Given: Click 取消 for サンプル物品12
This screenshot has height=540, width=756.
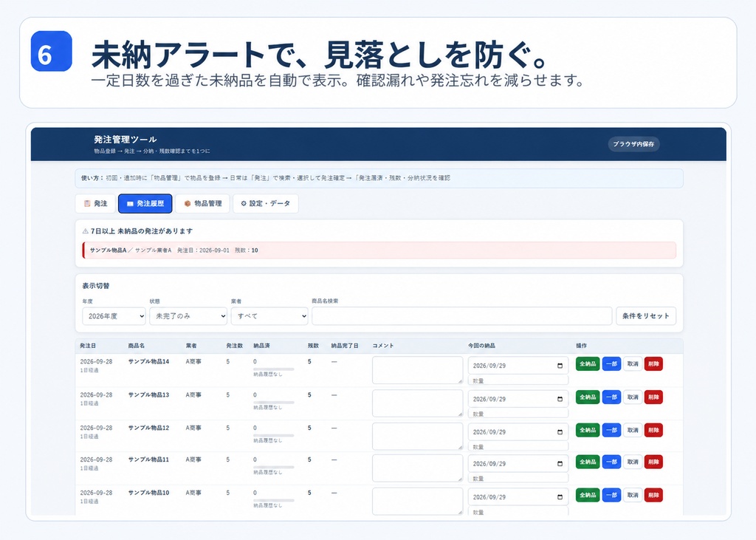Looking at the screenshot, I should point(633,430).
